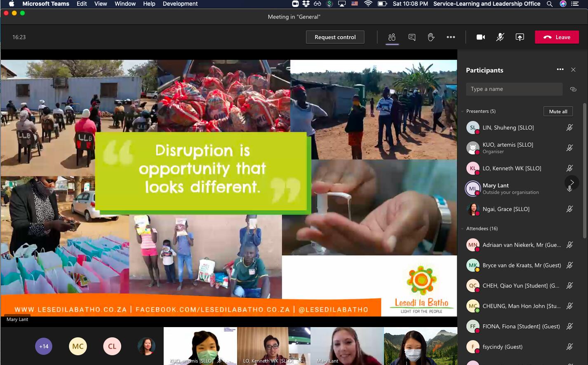Screen dimensions: 588x365
Task: Collapse the Presenters (5) section
Action: pos(463,111)
